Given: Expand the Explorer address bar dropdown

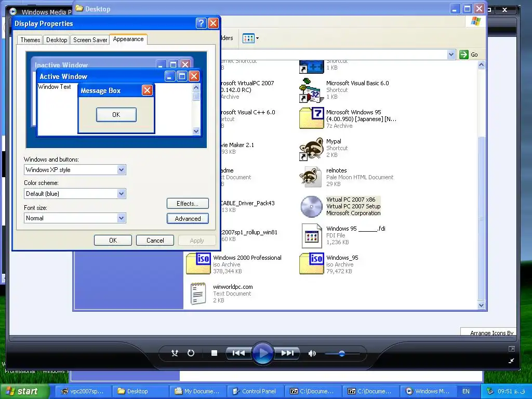Looking at the screenshot, I should pyautogui.click(x=451, y=54).
